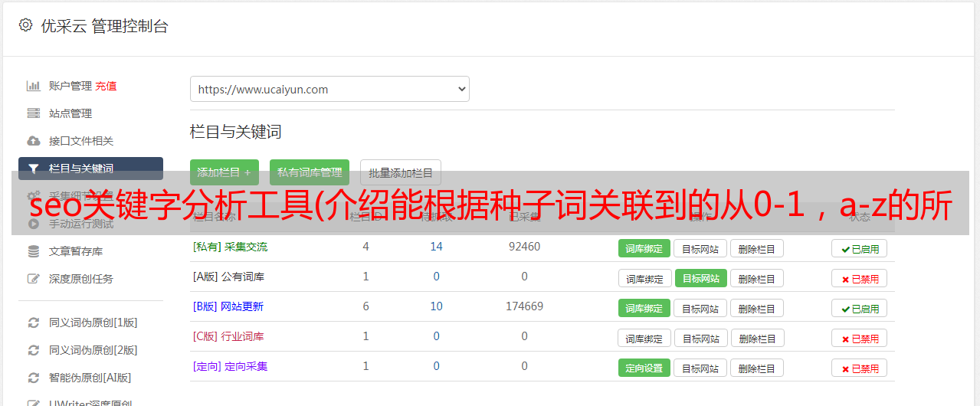Click the 接口文件相关 cloud icon
The width and height of the screenshot is (980, 406).
click(x=33, y=141)
